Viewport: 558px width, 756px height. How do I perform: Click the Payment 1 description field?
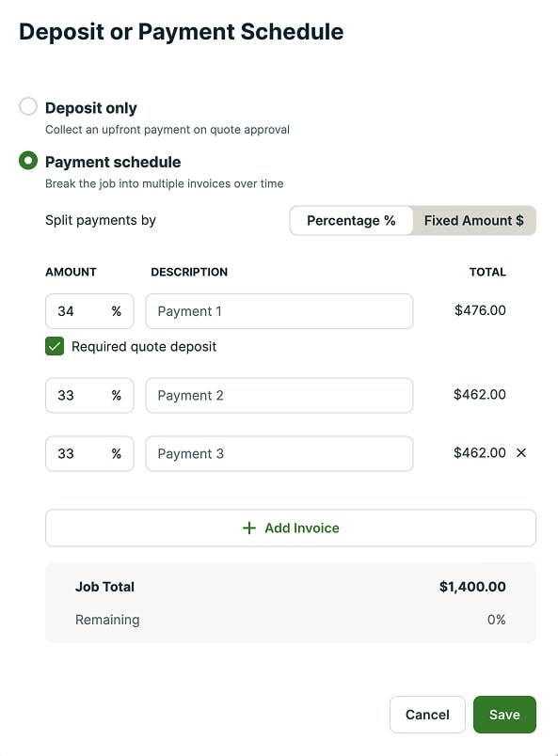[279, 310]
